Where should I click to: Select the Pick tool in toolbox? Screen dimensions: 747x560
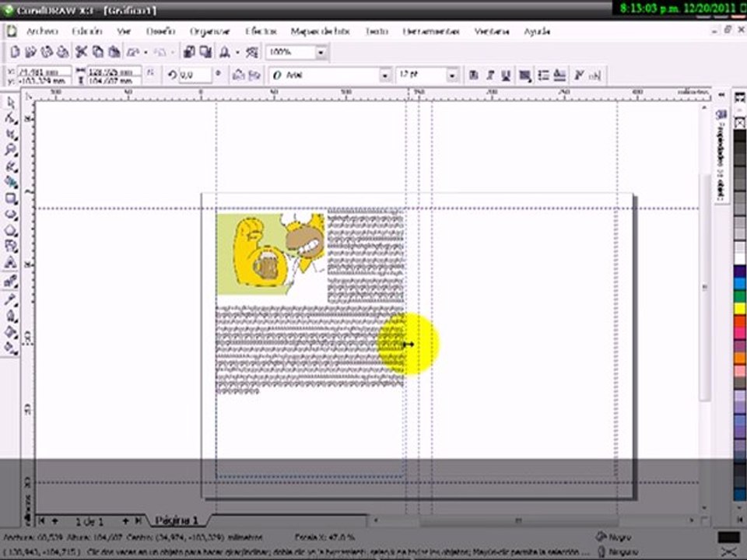point(10,102)
